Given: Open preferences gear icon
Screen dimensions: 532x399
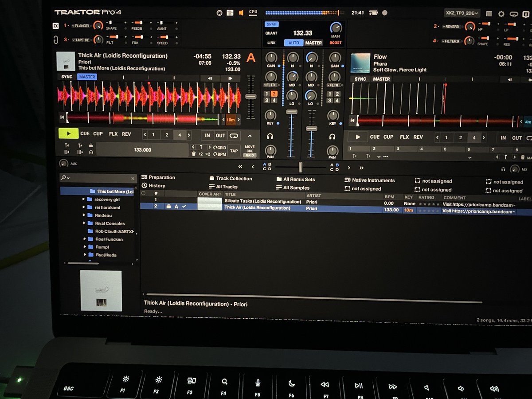Looking at the screenshot, I should [501, 14].
